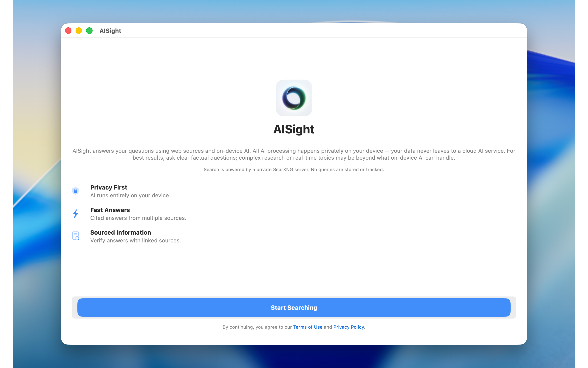The width and height of the screenshot is (588, 368).
Task: Click the SearXNG server privacy note
Action: tap(294, 170)
